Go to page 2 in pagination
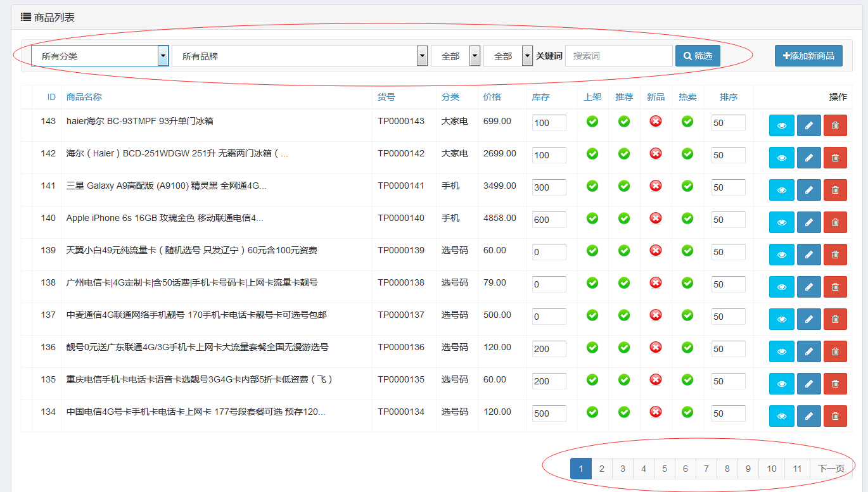This screenshot has height=492, width=868. coord(601,469)
